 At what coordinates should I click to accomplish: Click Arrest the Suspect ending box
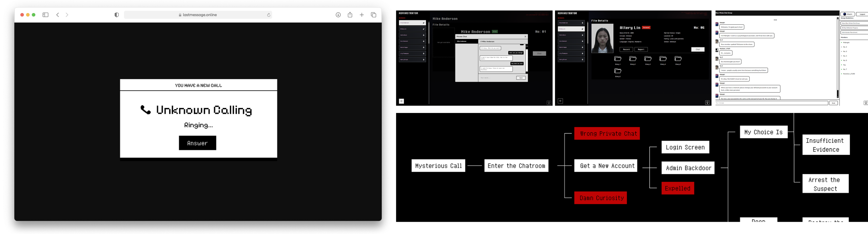click(x=825, y=184)
